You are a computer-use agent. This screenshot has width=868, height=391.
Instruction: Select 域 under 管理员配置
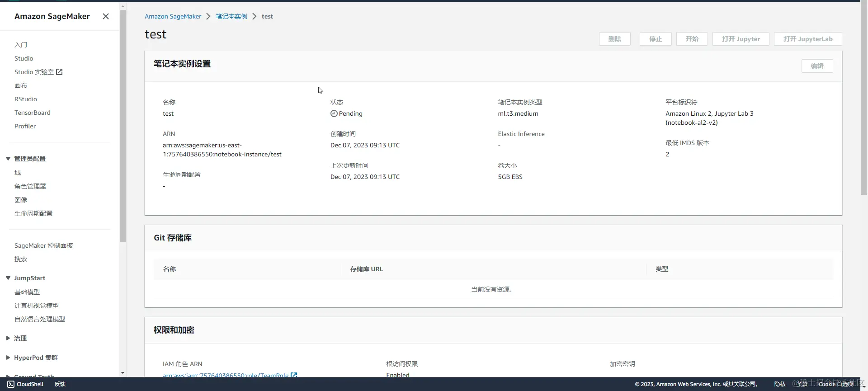click(18, 173)
